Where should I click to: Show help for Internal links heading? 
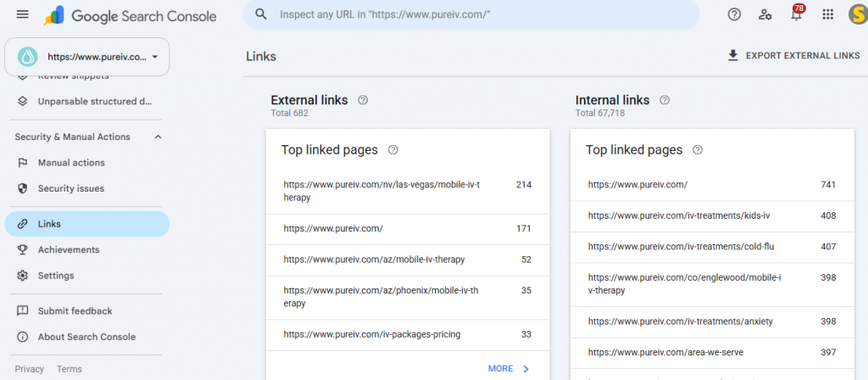coord(665,100)
